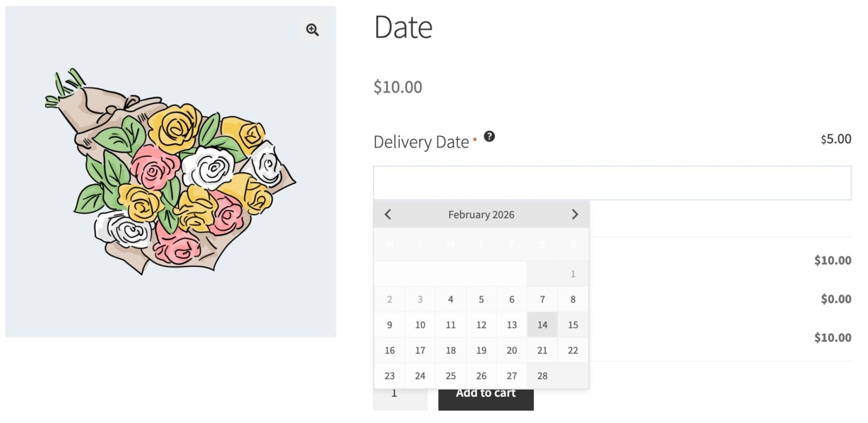Click the empty Delivery Date input box

pyautogui.click(x=678, y=183)
